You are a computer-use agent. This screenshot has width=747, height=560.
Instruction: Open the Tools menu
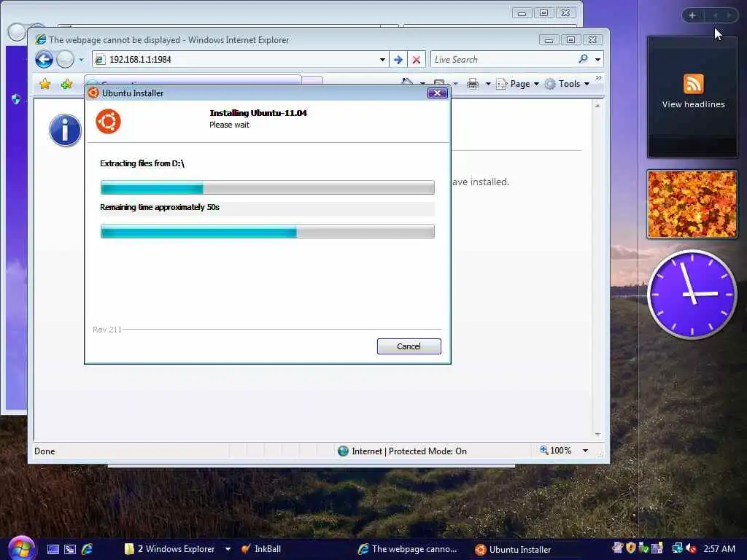[568, 84]
